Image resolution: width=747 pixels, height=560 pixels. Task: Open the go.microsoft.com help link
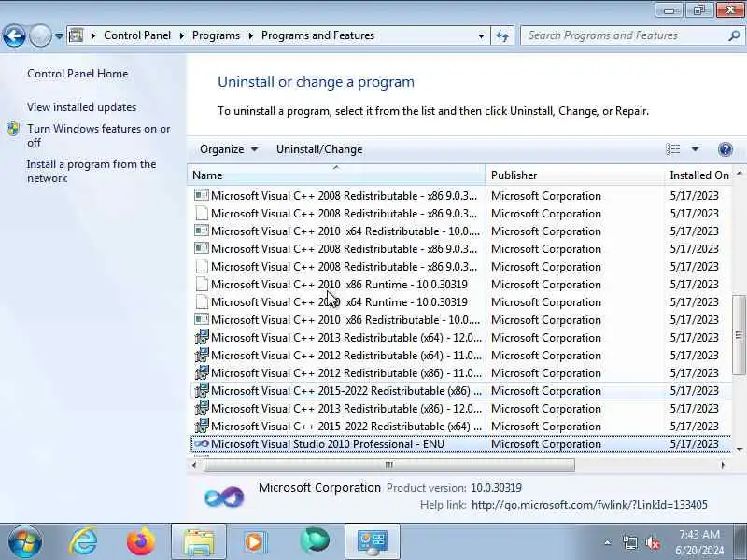point(589,505)
